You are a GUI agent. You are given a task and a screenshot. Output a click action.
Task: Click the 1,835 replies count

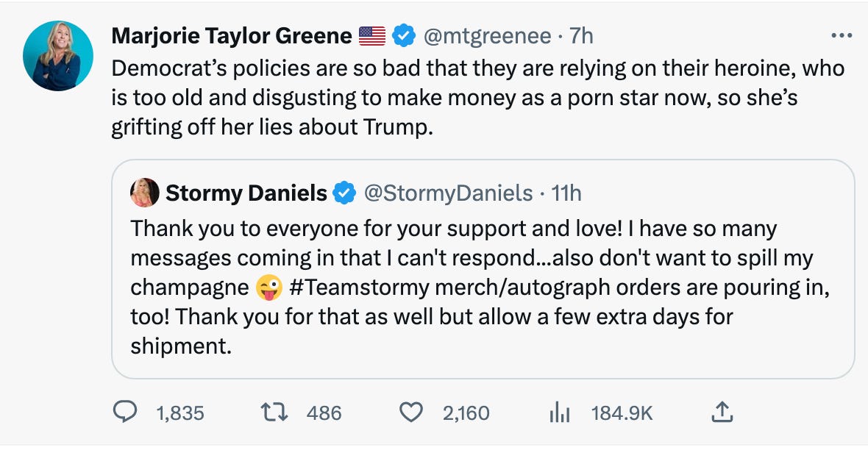coord(180,413)
